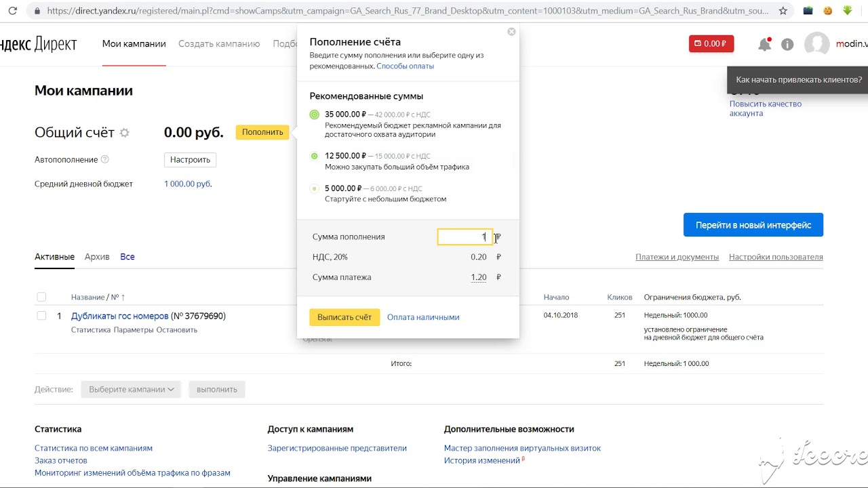
Task: Open the Создать кампанию menu item
Action: [219, 44]
